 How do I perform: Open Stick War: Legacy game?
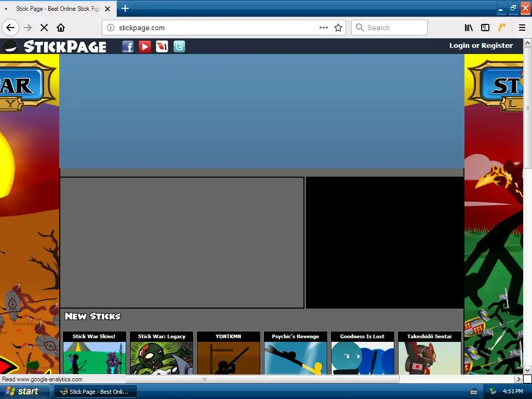[x=162, y=353]
